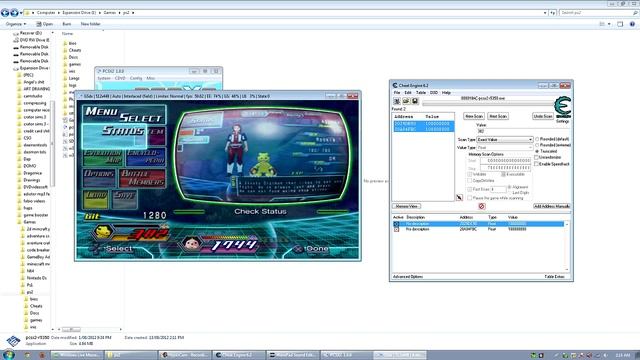Select DVD RW Drive in sidebar
Image resolution: width=640 pixels, height=360 pixels.
31,40
